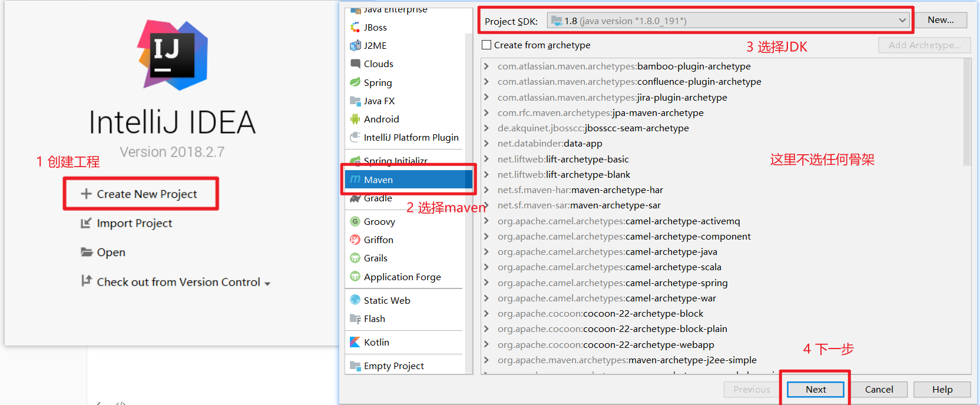This screenshot has height=405, width=980.
Task: Click Import Project link
Action: click(x=134, y=223)
